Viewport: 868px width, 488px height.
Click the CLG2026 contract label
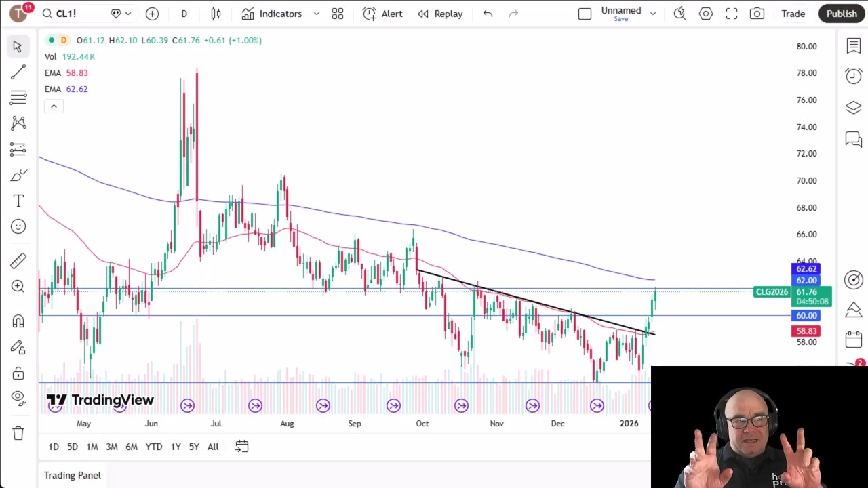pos(772,292)
